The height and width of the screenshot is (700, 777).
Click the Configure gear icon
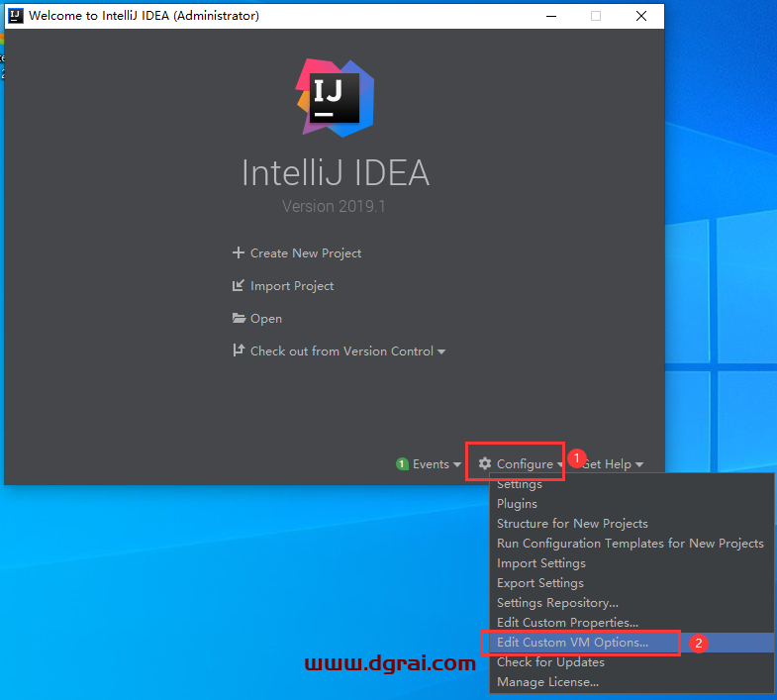[x=485, y=463]
